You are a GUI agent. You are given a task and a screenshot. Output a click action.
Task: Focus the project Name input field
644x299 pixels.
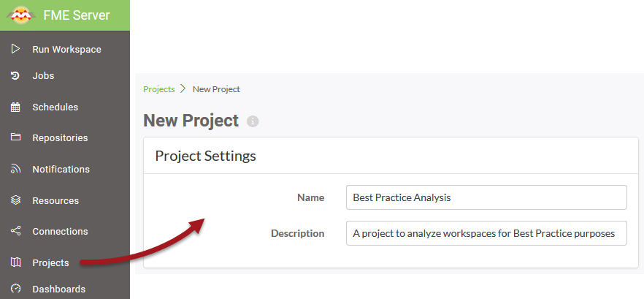pyautogui.click(x=486, y=197)
